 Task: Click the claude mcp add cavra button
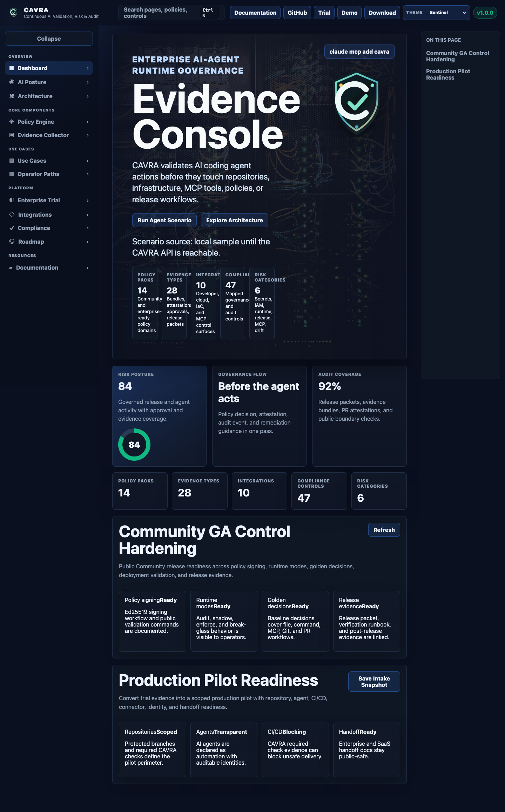click(x=359, y=52)
